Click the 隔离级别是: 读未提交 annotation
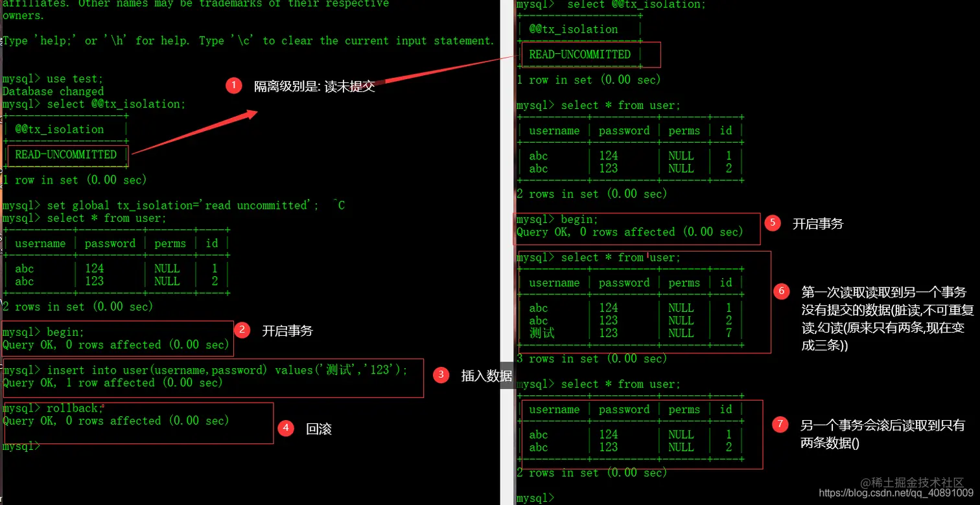980x505 pixels. click(x=314, y=86)
